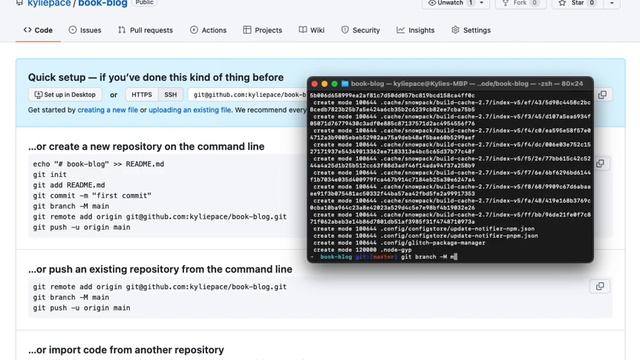The height and width of the screenshot is (360, 640).
Task: Copy the push existing repository commands
Action: [600, 286]
